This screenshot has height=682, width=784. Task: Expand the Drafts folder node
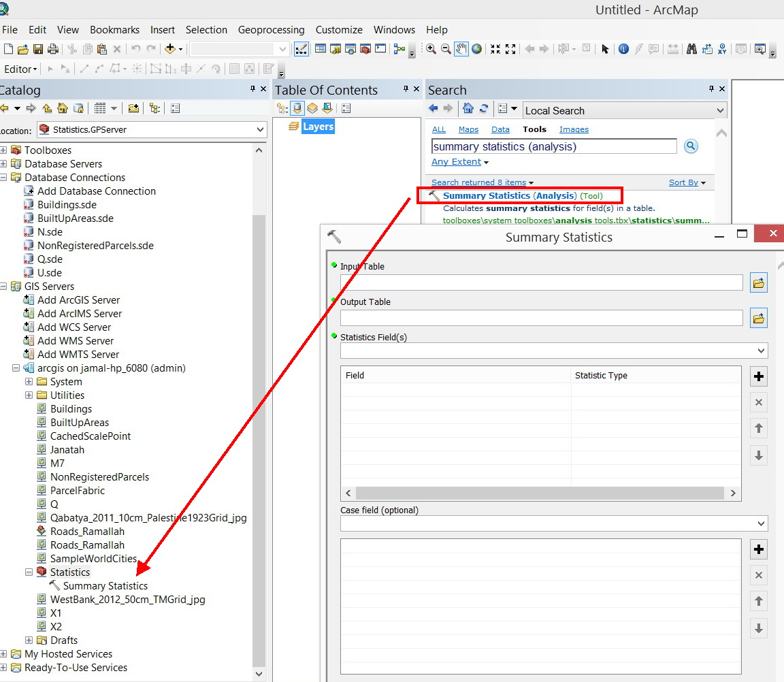click(29, 640)
